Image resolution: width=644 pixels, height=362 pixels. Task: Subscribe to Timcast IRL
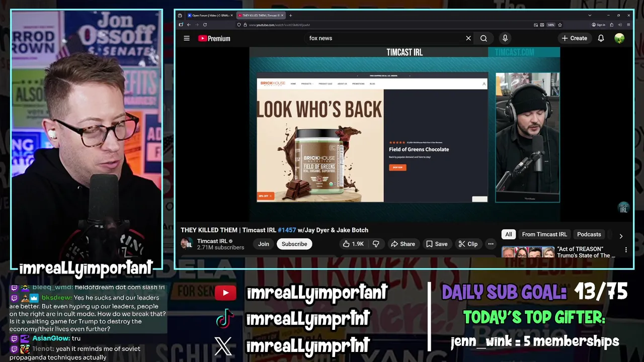(x=294, y=244)
